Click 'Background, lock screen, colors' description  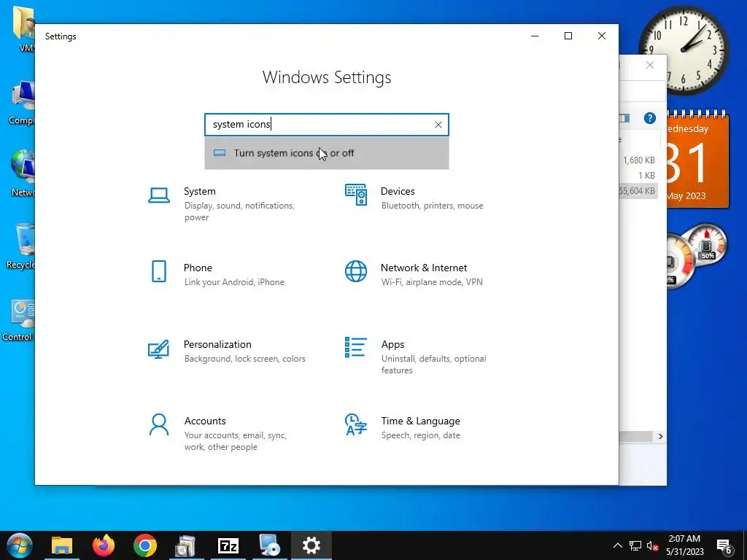click(245, 359)
